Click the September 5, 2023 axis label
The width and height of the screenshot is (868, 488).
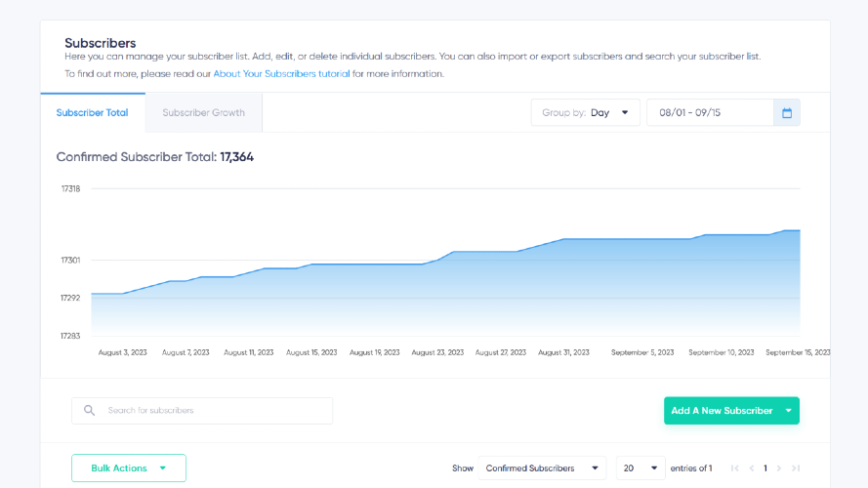click(642, 352)
